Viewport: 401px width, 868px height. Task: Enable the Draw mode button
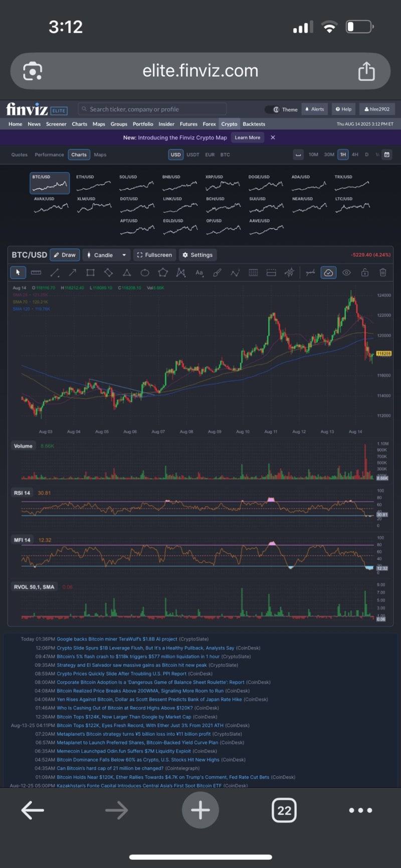tap(65, 255)
